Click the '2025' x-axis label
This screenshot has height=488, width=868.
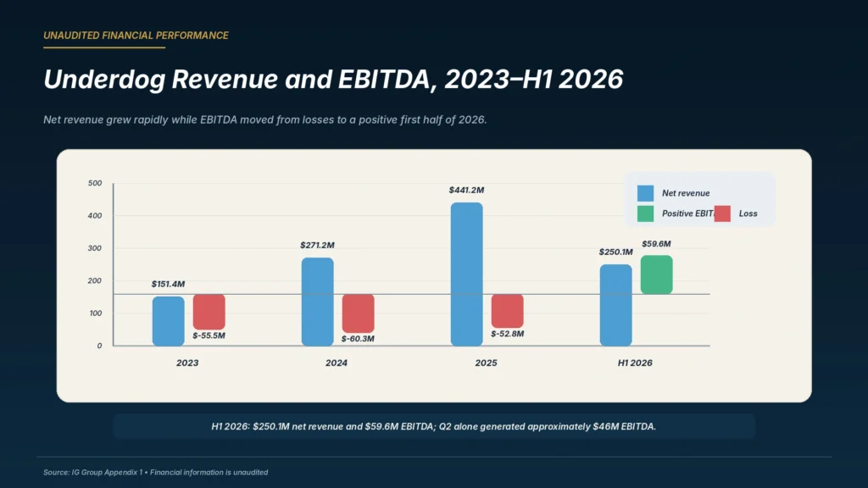[486, 363]
